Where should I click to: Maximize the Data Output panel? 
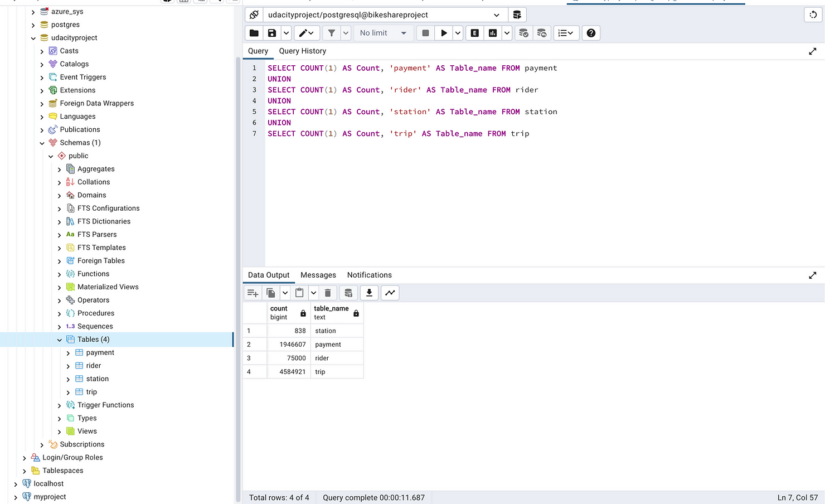(x=813, y=275)
